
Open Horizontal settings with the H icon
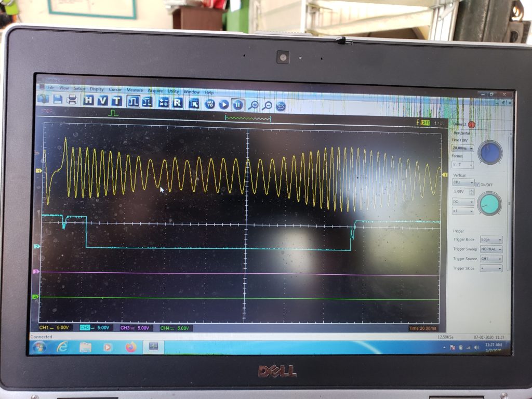[x=89, y=101]
